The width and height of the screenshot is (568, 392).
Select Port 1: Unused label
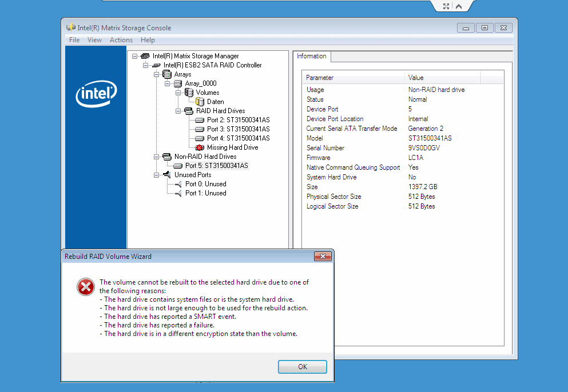click(x=206, y=193)
